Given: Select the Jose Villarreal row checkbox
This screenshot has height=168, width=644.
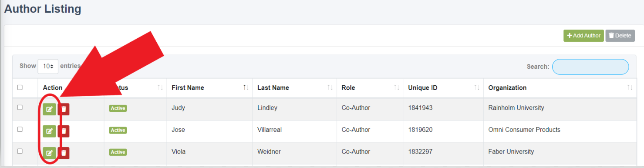Looking at the screenshot, I should (x=20, y=129).
